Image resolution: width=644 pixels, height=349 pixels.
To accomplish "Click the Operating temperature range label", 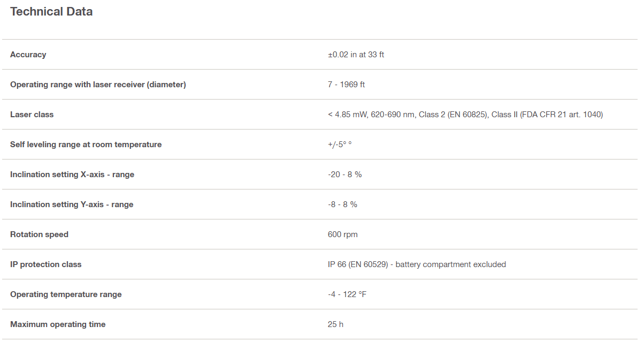I will (66, 294).
